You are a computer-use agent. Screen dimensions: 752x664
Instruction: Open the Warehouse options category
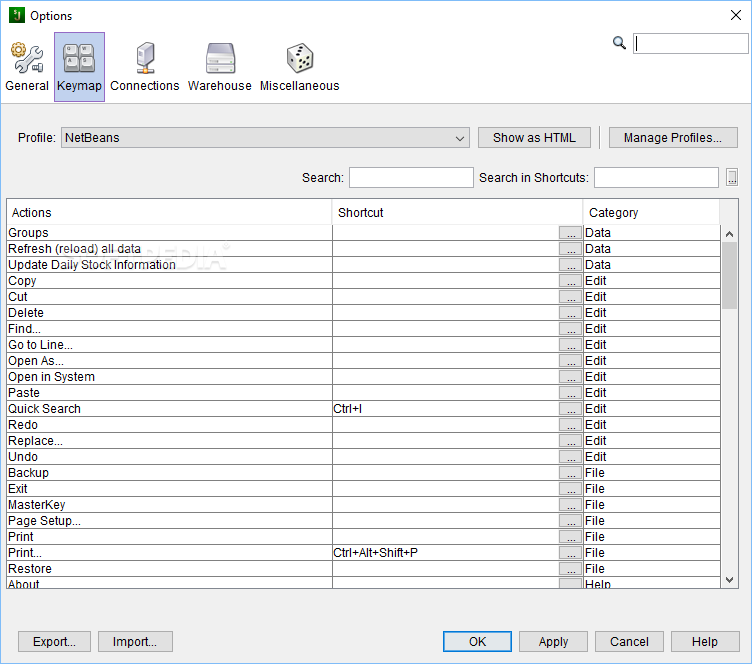[x=220, y=67]
